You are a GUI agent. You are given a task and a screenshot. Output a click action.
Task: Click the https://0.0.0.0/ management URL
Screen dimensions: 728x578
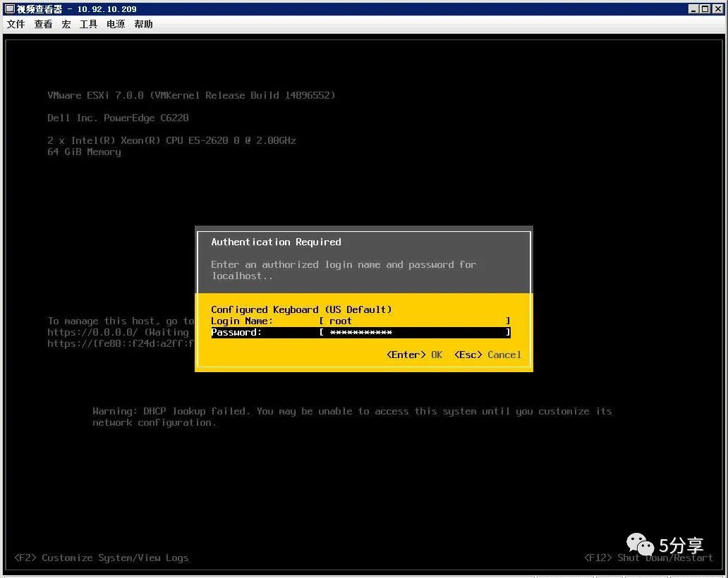[x=92, y=332]
